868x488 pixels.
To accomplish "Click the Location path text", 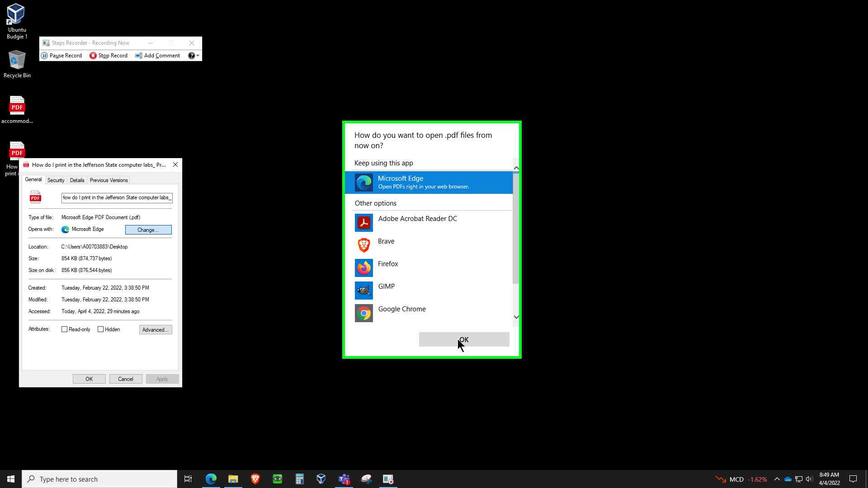I will (x=94, y=247).
